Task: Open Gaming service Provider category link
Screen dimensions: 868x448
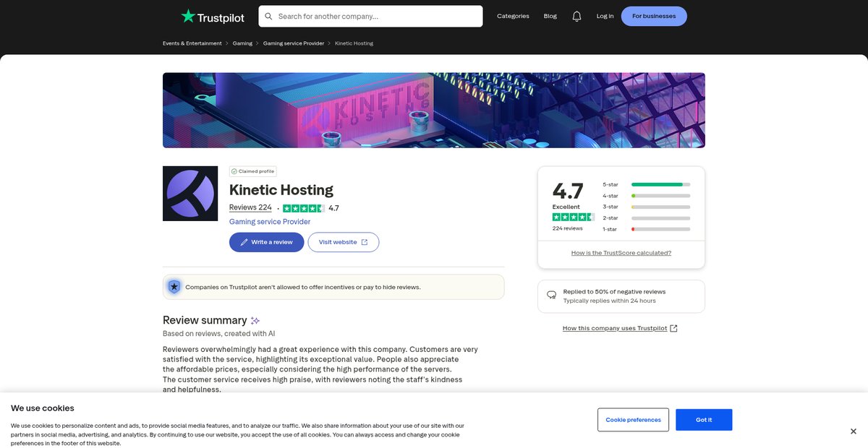Action: 270,222
